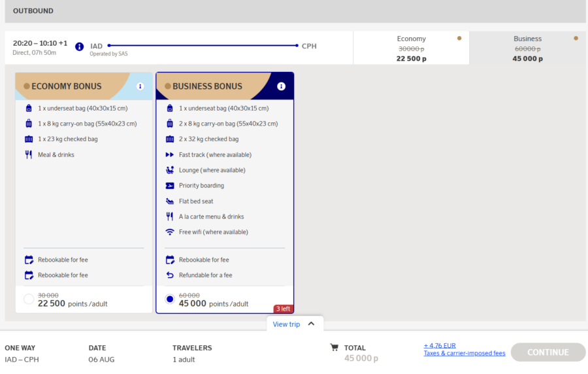Open Taxes & carrier-imposed fees link
Viewport: 588px width, 374px height.
(x=465, y=353)
